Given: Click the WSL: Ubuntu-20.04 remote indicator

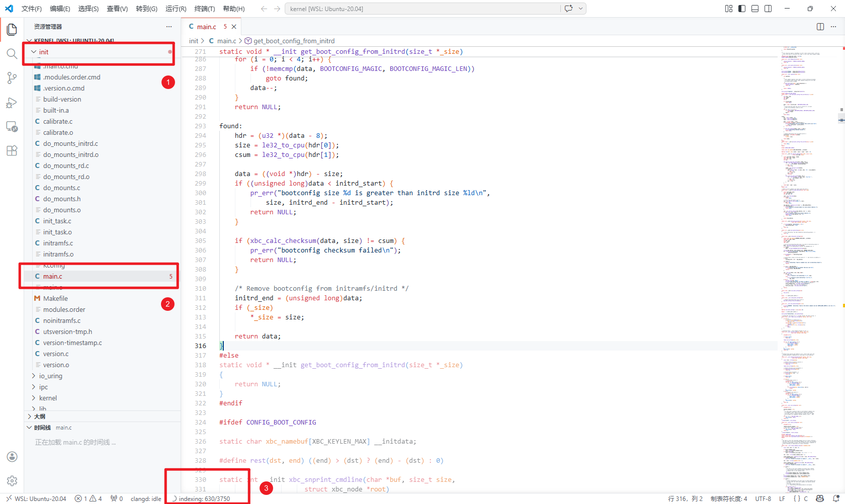Looking at the screenshot, I should point(36,499).
